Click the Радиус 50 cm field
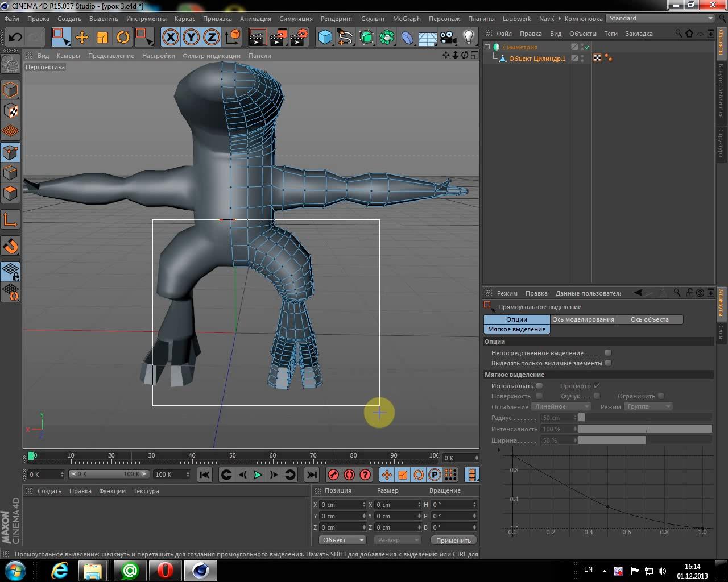Screen dimensions: 728x582 [559, 418]
